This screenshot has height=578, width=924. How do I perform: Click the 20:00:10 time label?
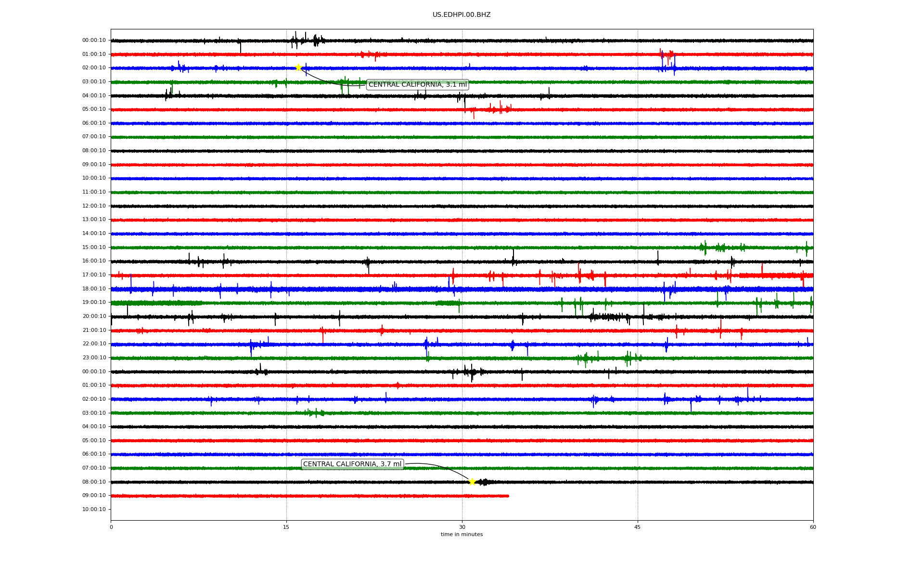point(94,316)
